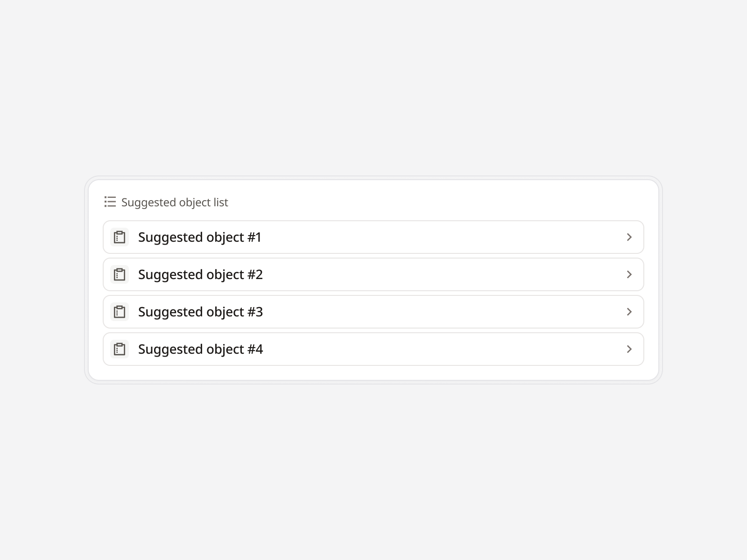
Task: Click the right chevron on Suggested object #3
Action: 629,312
